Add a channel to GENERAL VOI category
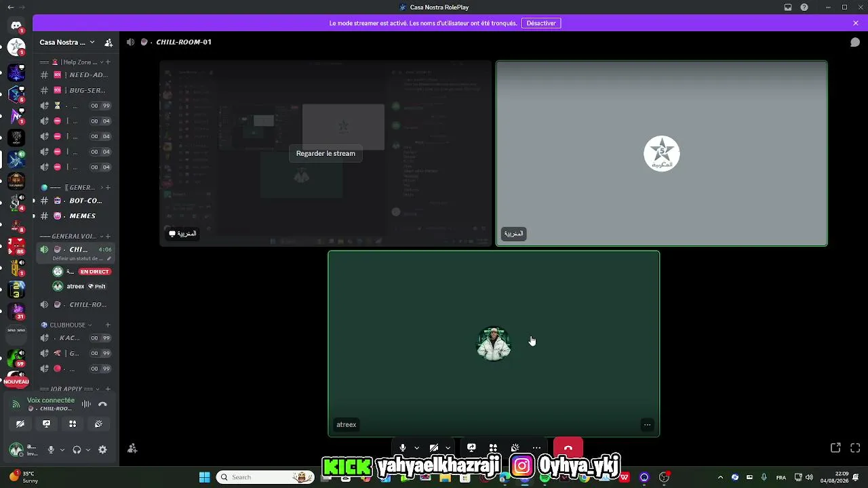 click(108, 237)
